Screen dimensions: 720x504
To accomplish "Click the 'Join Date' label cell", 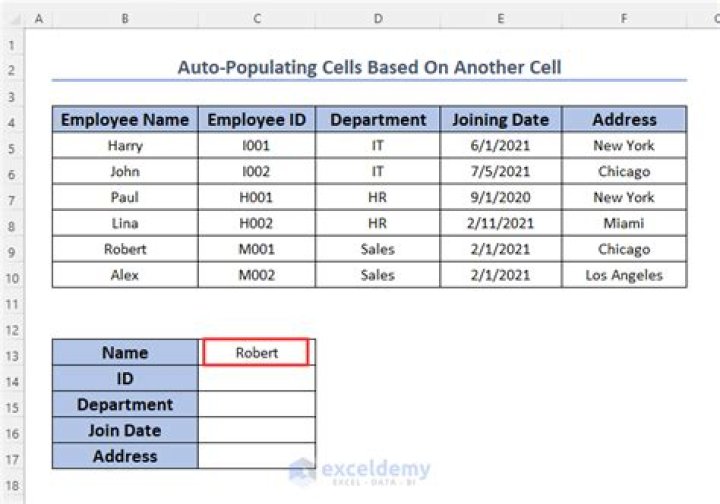I will 125,430.
